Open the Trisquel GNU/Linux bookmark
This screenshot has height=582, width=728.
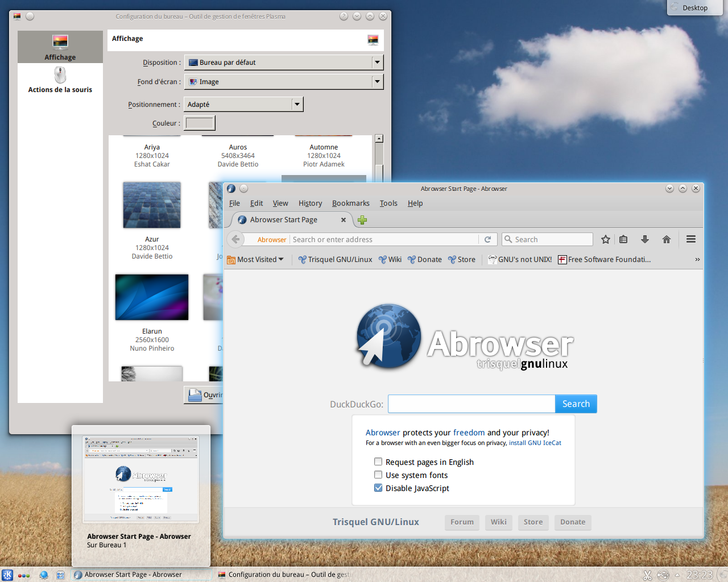point(335,259)
